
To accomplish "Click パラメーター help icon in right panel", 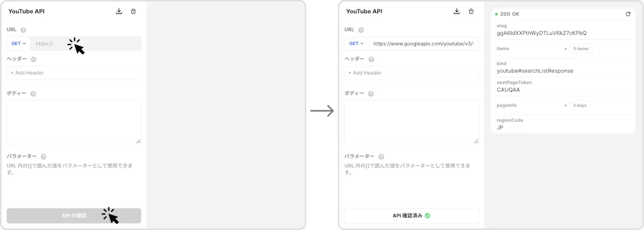I will (382, 157).
